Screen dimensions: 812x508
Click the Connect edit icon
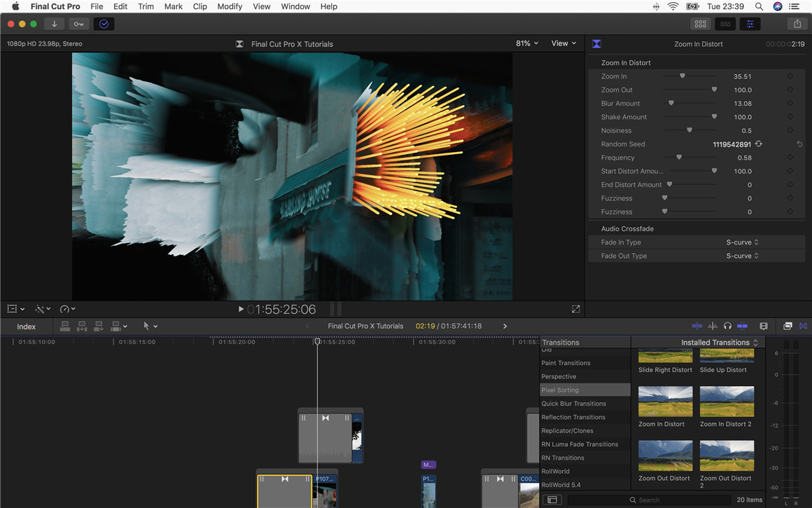pos(64,326)
